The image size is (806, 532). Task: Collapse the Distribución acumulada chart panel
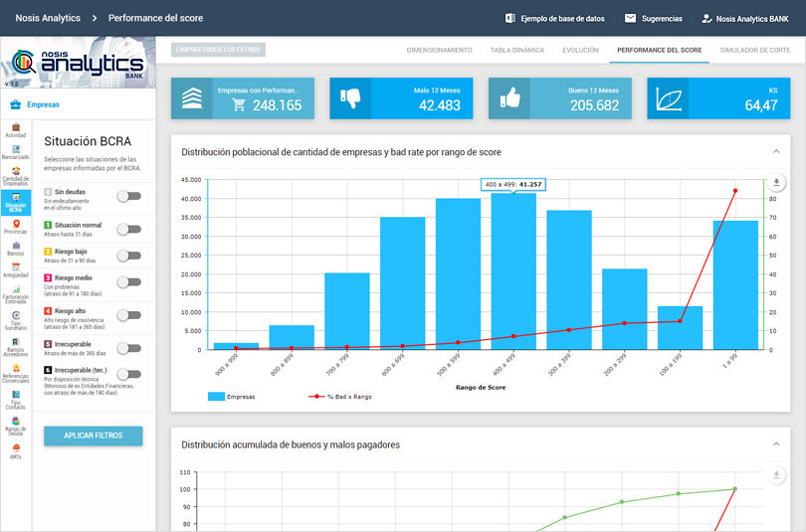coord(776,444)
